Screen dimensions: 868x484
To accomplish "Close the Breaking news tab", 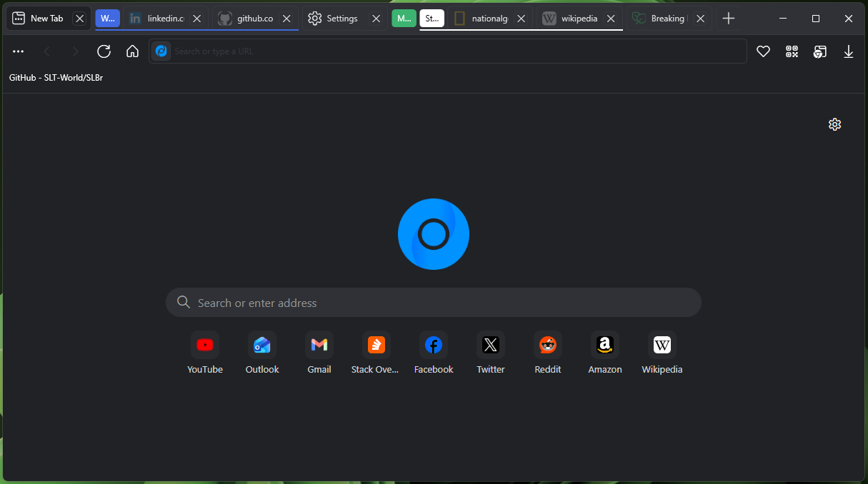I will coord(700,19).
